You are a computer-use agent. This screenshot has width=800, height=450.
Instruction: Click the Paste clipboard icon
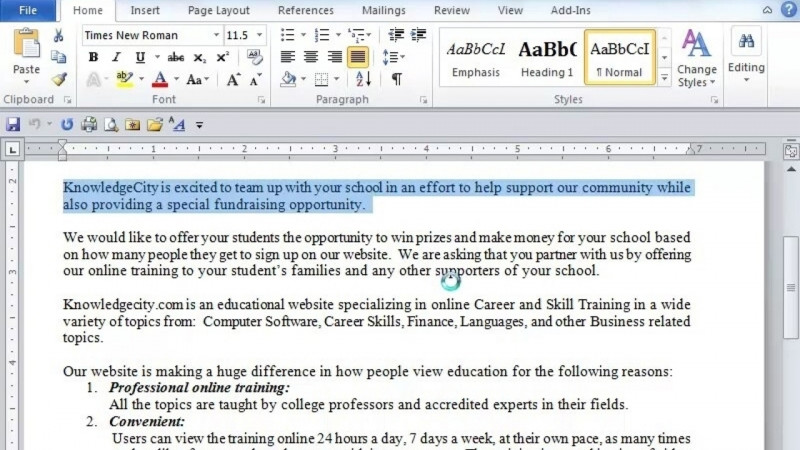(26, 44)
